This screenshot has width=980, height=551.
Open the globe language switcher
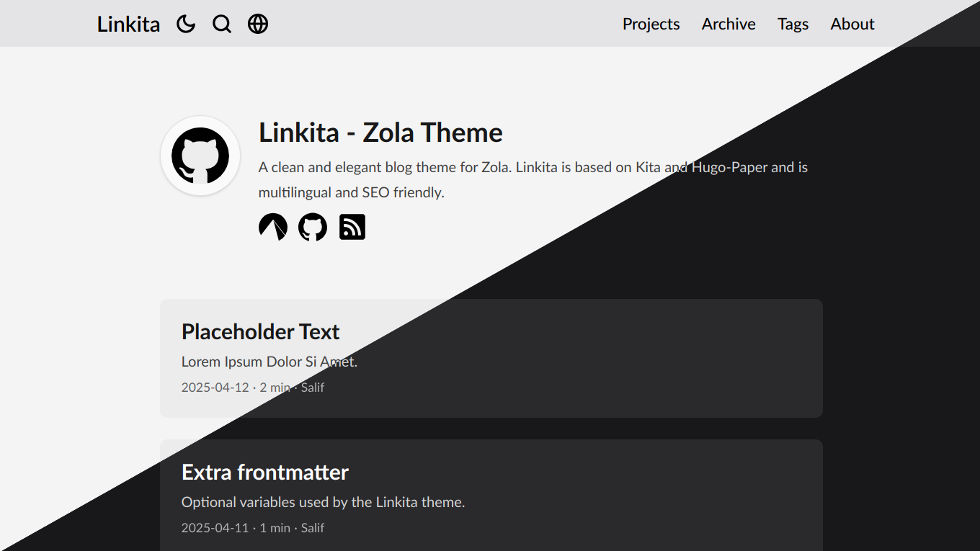coord(258,24)
